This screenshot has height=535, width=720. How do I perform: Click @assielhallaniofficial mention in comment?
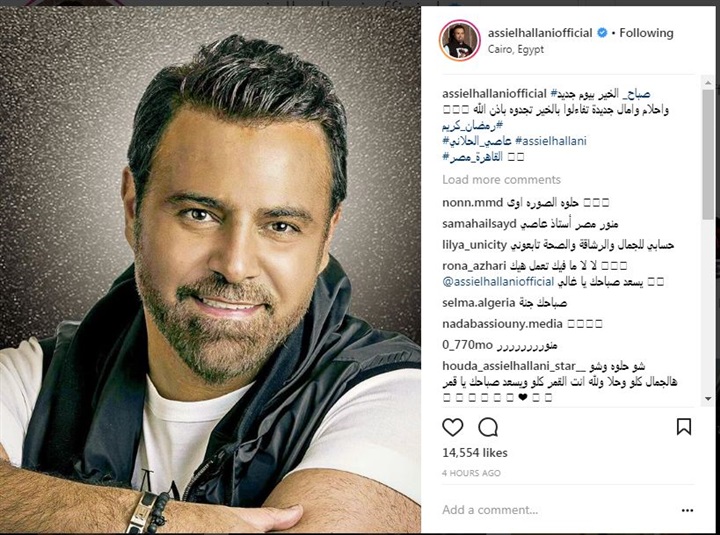point(498,282)
